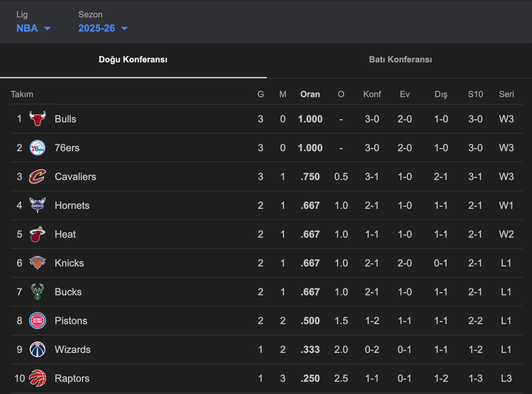This screenshot has width=532, height=394.
Task: Open the Wizards team name link
Action: tap(73, 349)
